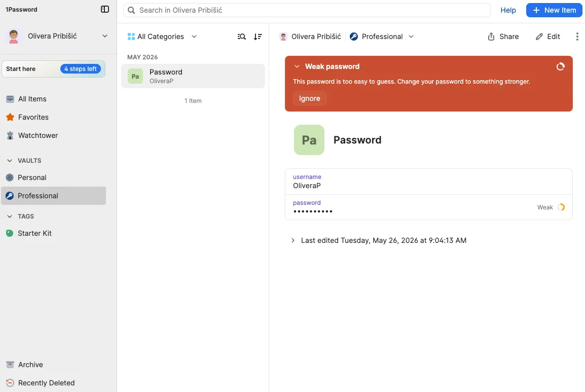Image resolution: width=585 pixels, height=392 pixels.
Task: Open the All Categories dropdown
Action: pyautogui.click(x=162, y=37)
